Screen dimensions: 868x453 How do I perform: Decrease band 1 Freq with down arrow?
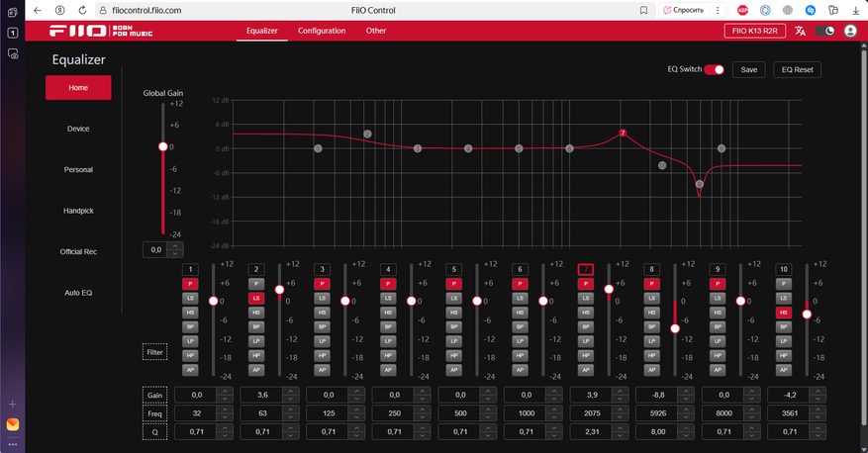224,417
